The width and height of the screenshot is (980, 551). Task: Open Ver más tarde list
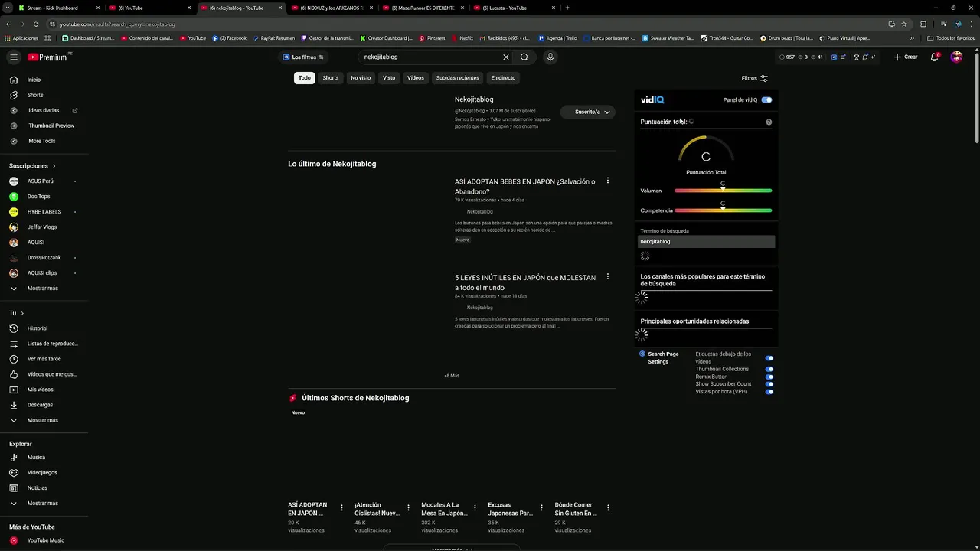pos(44,359)
